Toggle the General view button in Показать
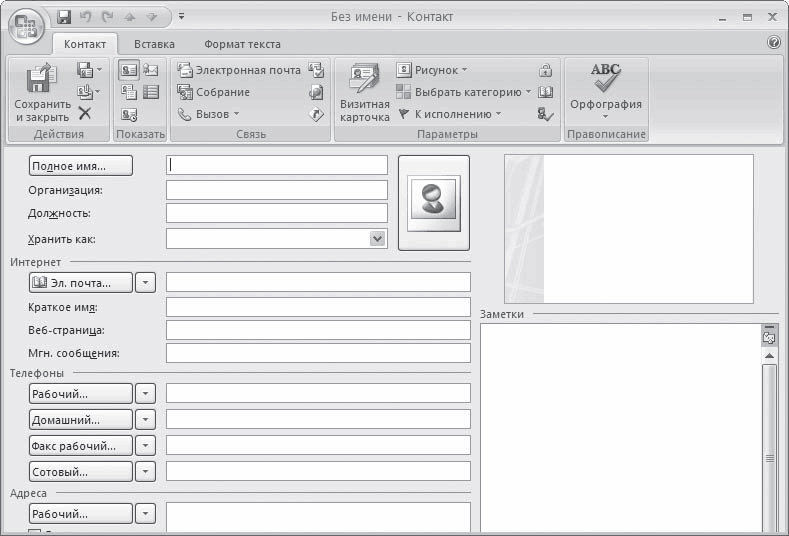Viewport: 789px width, 536px height. [129, 70]
